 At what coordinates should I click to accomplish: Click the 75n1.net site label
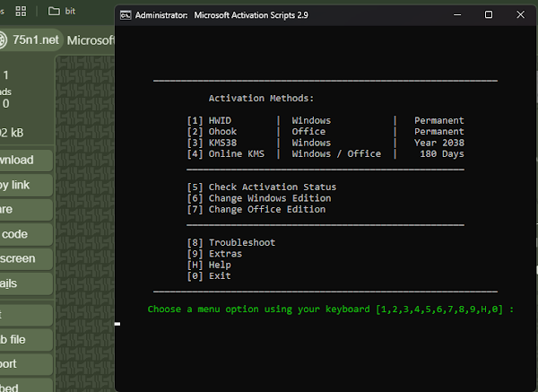[36, 39]
